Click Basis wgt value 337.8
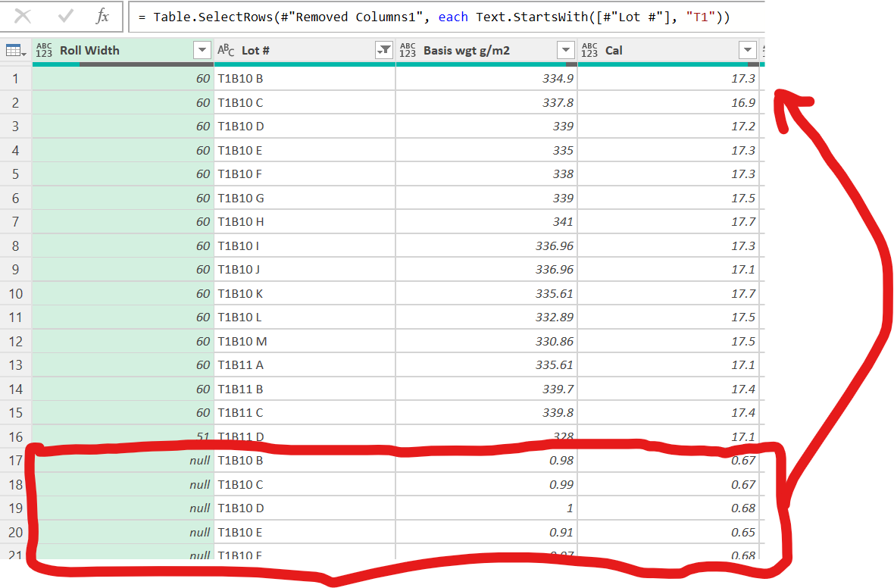Screen dimensions: 894x588 [486, 102]
